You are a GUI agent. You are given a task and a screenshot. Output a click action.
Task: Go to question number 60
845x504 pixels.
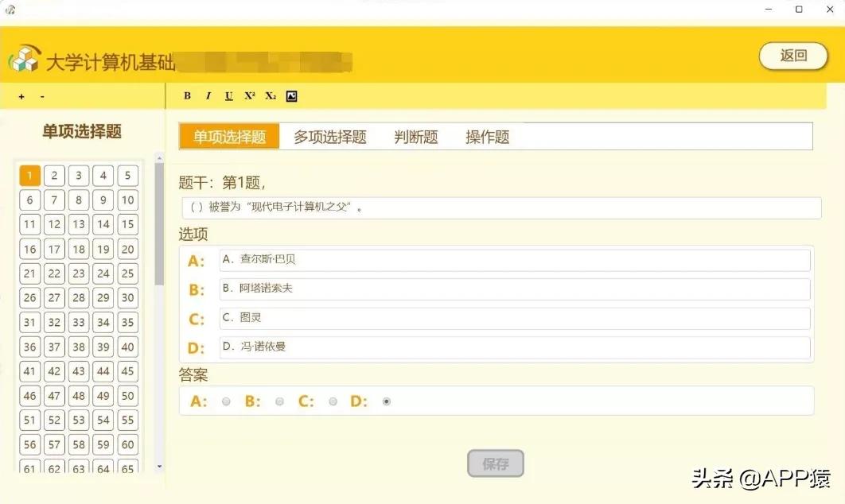[x=128, y=444]
